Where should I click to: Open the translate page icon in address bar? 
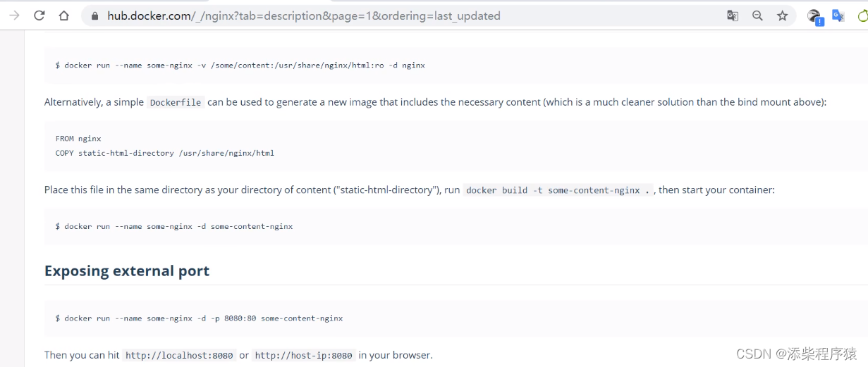pyautogui.click(x=733, y=15)
